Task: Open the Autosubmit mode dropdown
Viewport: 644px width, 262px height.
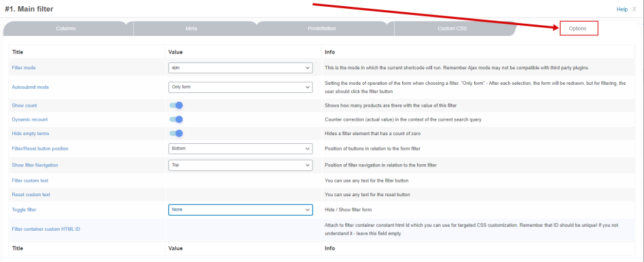Action: [x=240, y=87]
